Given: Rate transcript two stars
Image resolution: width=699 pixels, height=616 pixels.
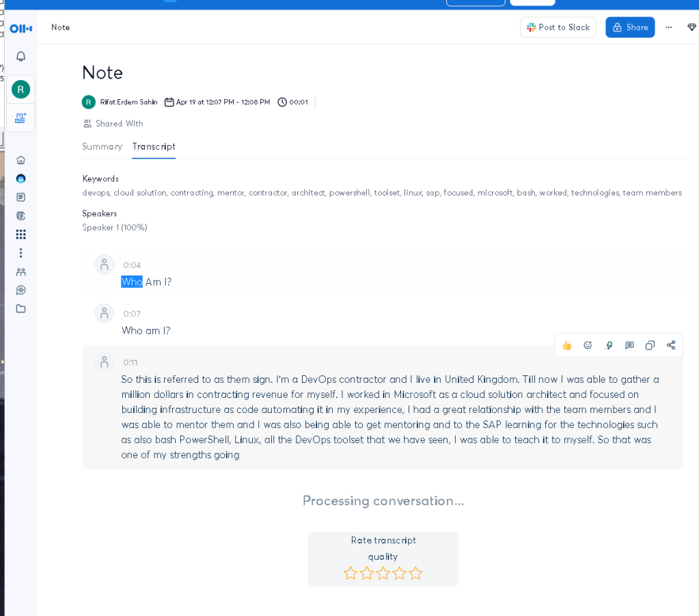Looking at the screenshot, I should click(x=367, y=573).
